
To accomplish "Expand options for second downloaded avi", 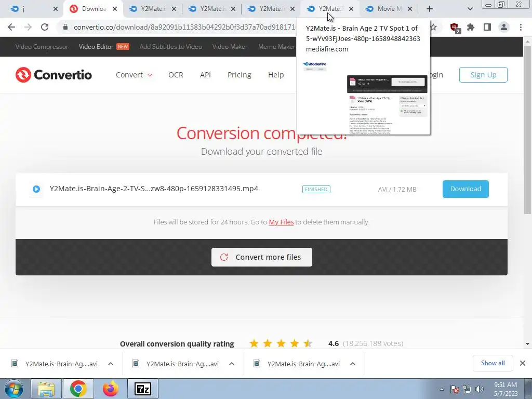I will click(x=232, y=364).
